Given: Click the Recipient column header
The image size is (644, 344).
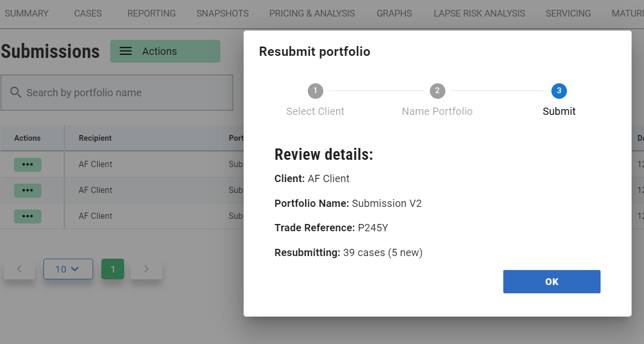Looking at the screenshot, I should [95, 138].
